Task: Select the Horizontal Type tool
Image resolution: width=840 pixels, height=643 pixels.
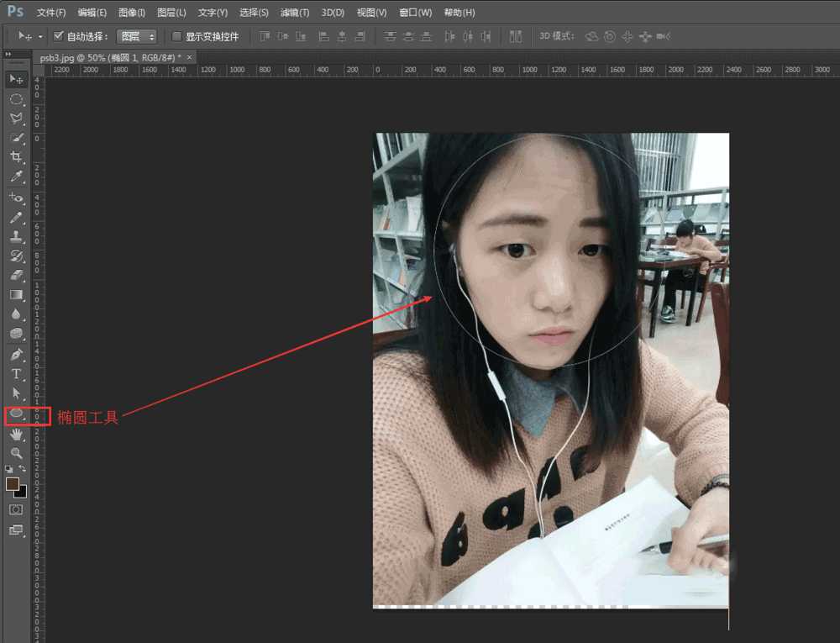Action: (x=17, y=373)
